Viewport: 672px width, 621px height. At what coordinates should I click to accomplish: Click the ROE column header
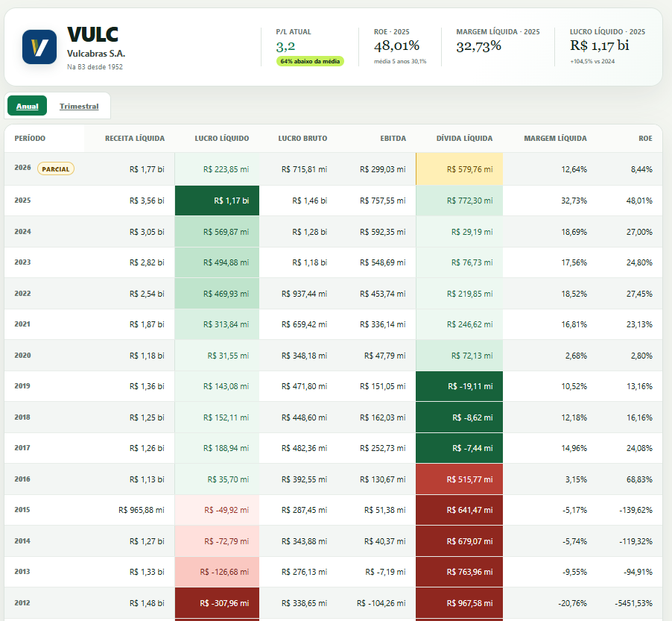[645, 139]
